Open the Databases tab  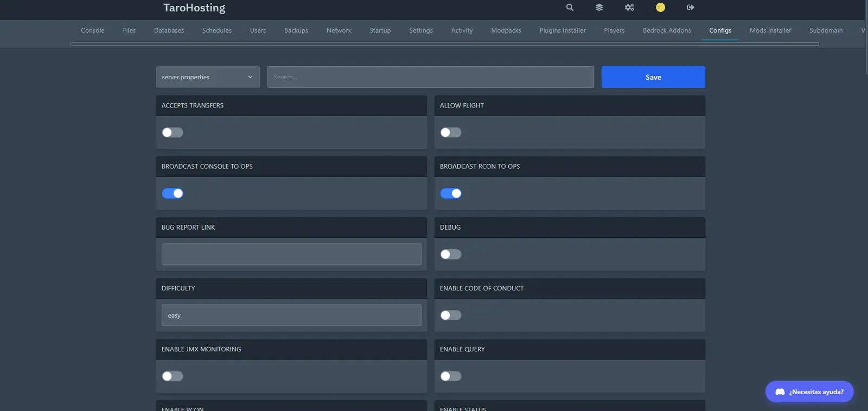169,30
